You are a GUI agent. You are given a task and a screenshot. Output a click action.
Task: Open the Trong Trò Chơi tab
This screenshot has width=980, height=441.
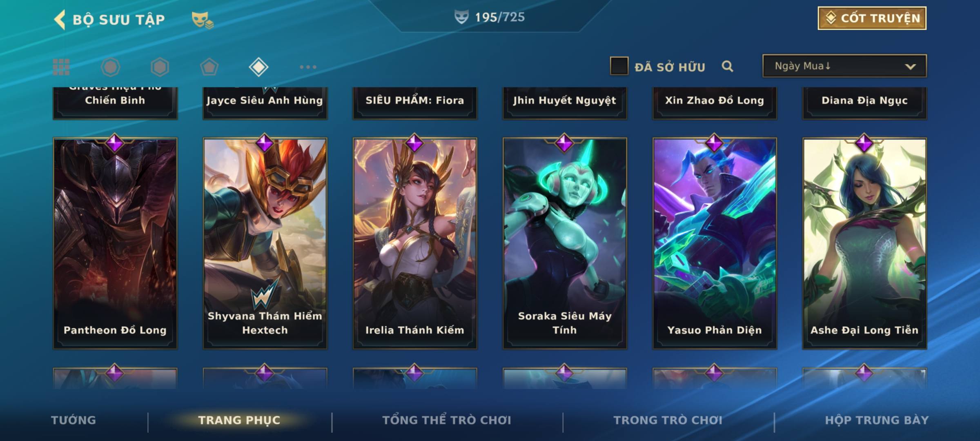[668, 420]
